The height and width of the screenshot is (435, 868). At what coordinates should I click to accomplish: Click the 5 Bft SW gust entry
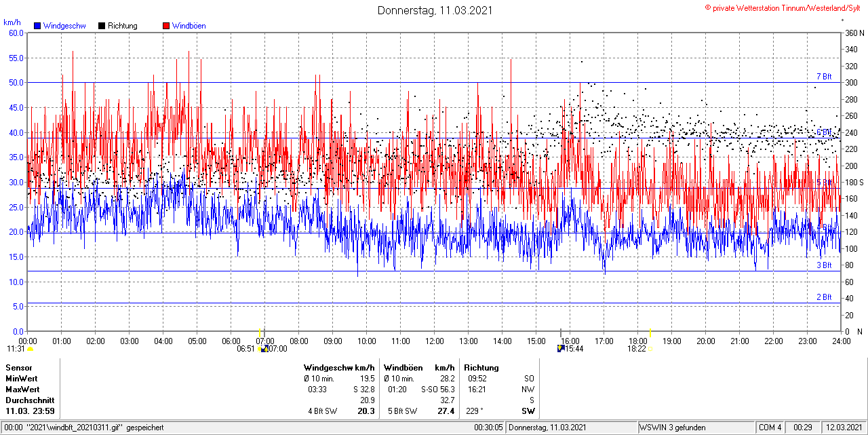[x=403, y=411]
